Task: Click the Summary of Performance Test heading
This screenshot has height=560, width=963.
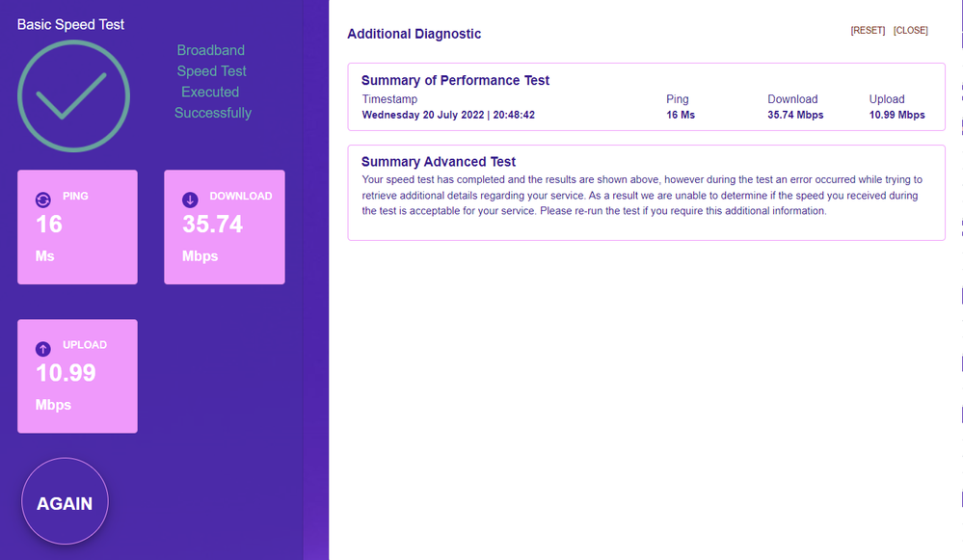Action: tap(455, 81)
